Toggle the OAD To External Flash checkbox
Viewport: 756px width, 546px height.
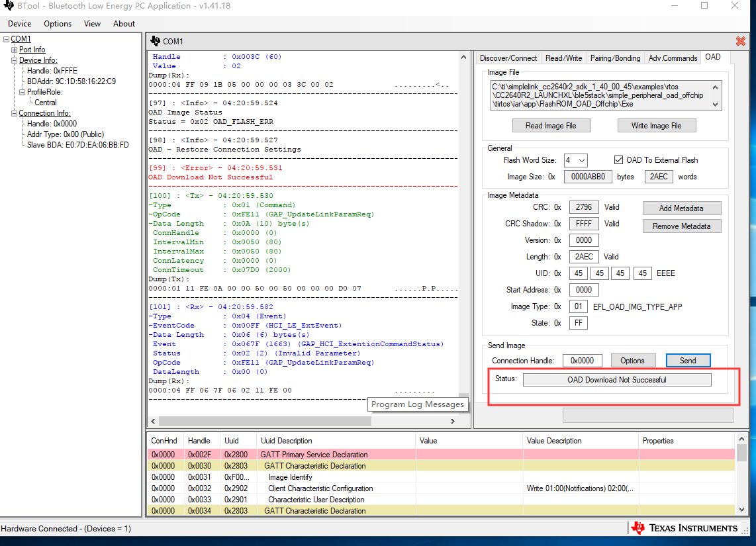[618, 160]
